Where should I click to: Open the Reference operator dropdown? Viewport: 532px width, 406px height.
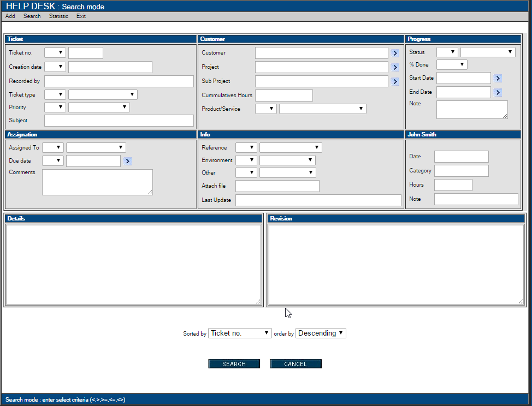[x=246, y=147]
